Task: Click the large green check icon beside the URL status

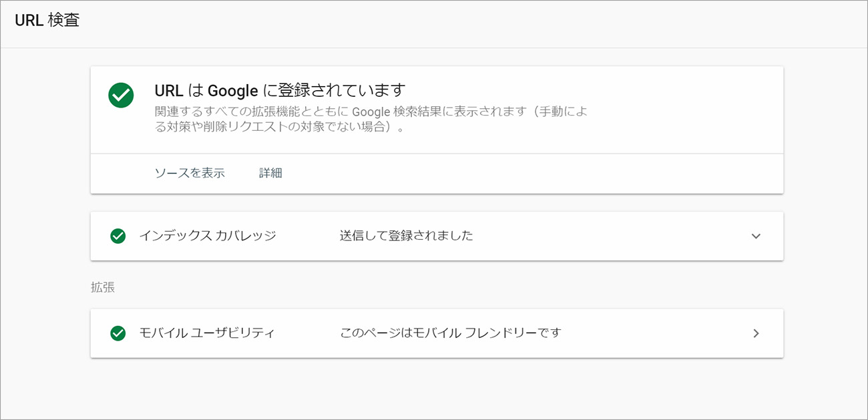Action: point(121,95)
